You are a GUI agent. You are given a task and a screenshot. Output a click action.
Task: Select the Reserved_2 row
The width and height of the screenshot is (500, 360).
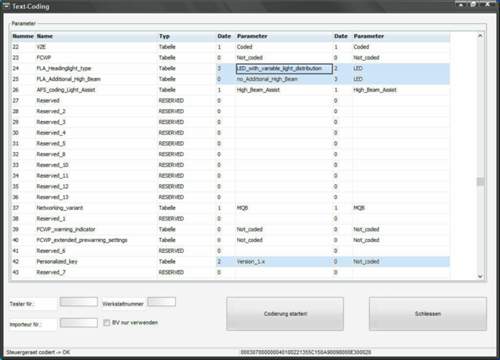pyautogui.click(x=231, y=111)
